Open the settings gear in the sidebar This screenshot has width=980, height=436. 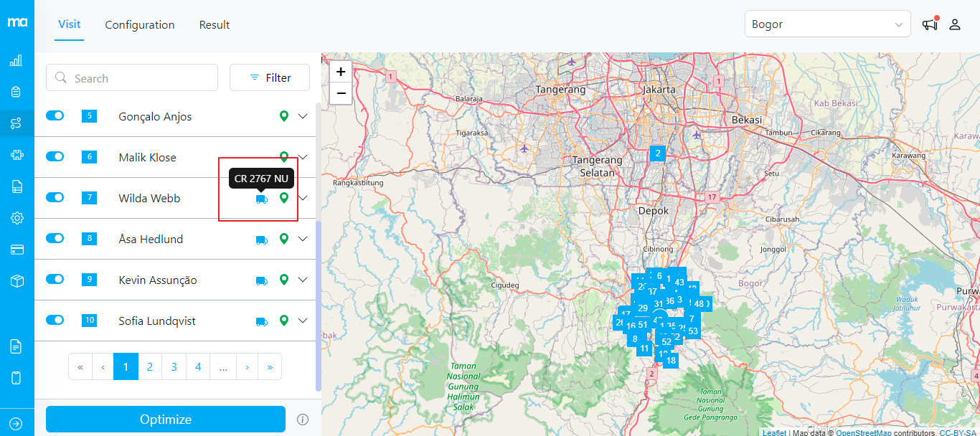[x=17, y=217]
